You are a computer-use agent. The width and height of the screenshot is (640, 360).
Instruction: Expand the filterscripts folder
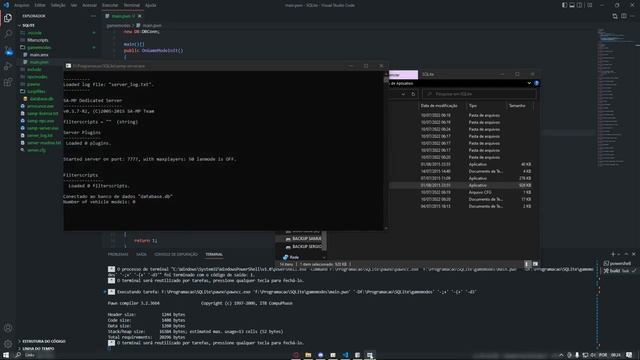(x=38, y=40)
